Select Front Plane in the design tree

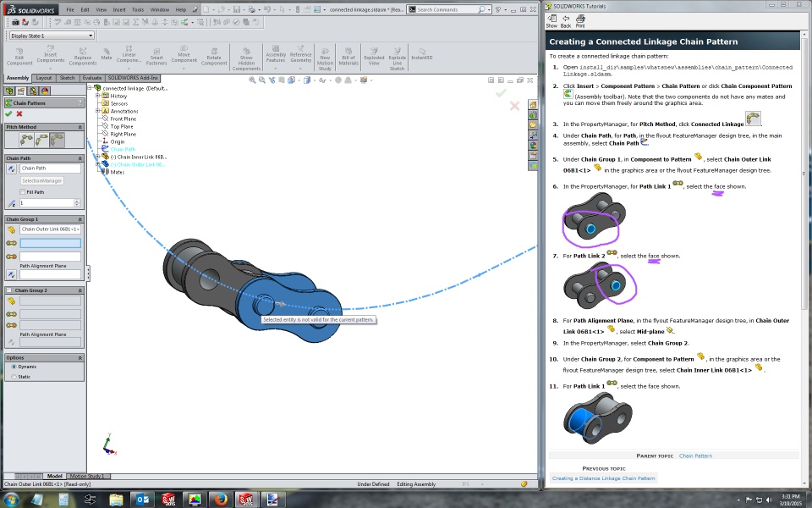(123, 119)
